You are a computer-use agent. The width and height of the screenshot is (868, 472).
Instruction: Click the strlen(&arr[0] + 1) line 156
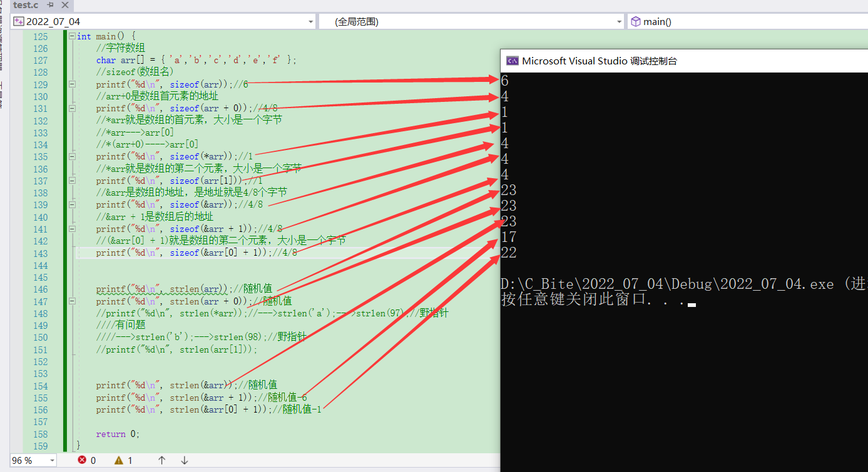[x=209, y=409]
